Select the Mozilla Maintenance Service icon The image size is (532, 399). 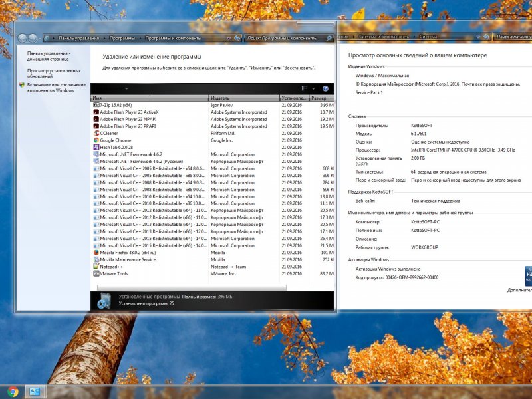[x=96, y=259]
